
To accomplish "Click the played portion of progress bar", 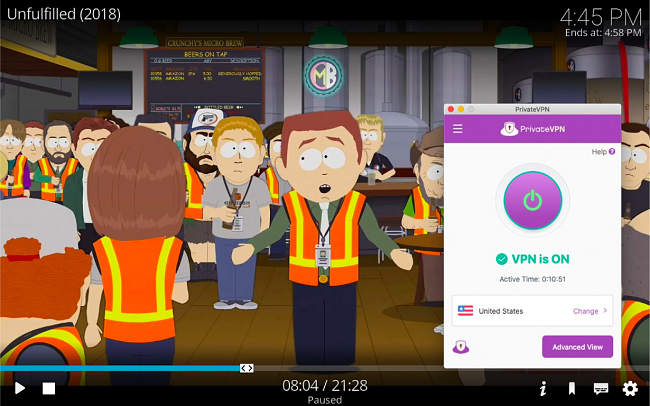I will click(x=120, y=368).
